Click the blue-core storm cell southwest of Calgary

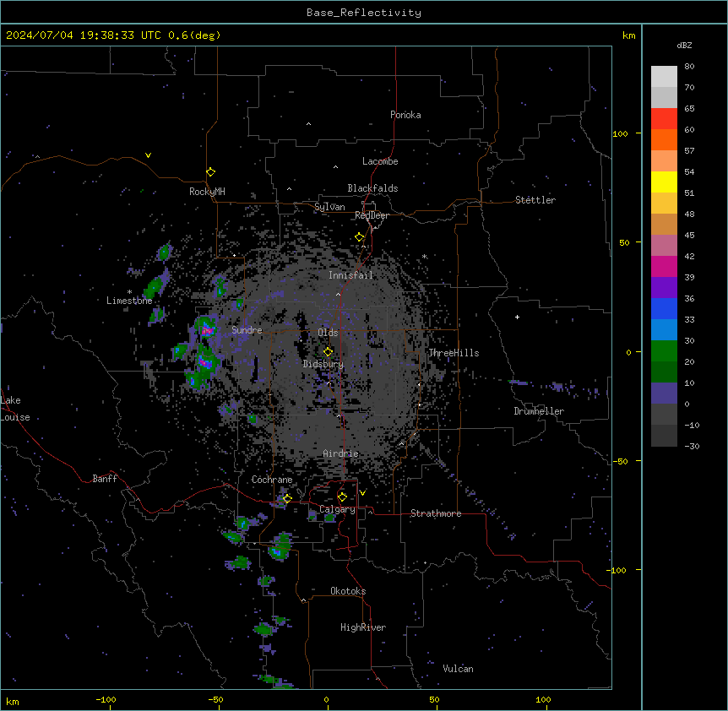click(x=278, y=551)
